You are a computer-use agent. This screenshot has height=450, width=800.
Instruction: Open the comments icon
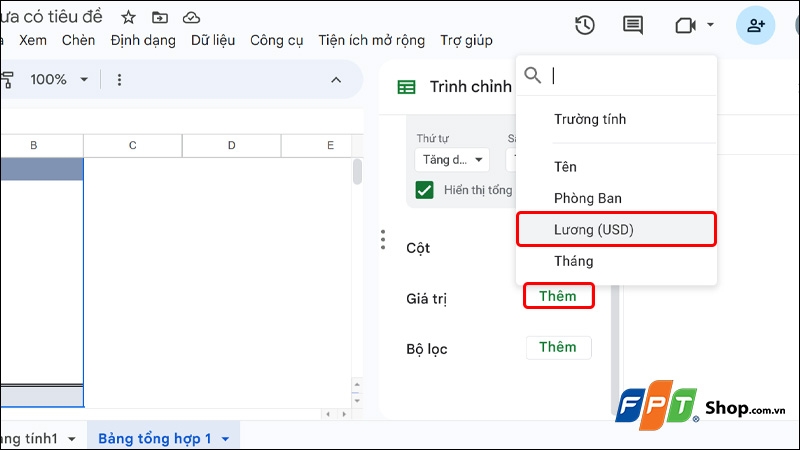pos(633,25)
